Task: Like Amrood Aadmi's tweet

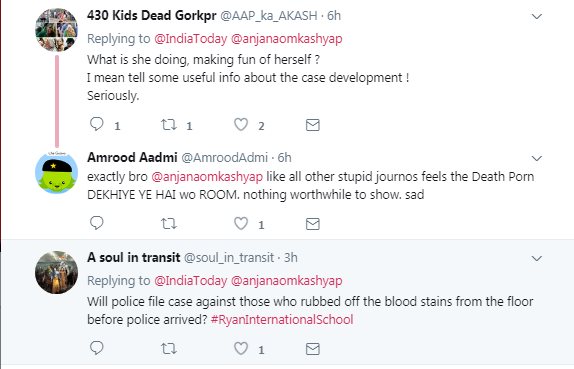Action: coord(241,223)
